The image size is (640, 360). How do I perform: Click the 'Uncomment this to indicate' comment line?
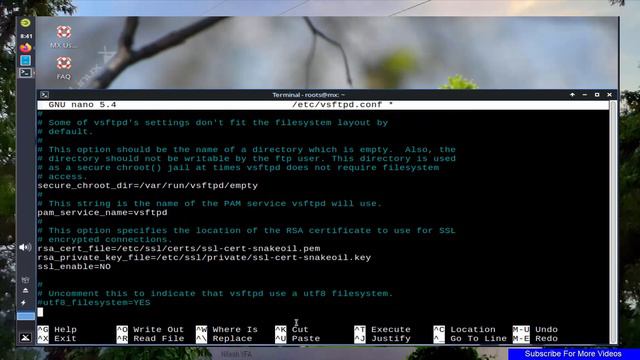(x=215, y=293)
